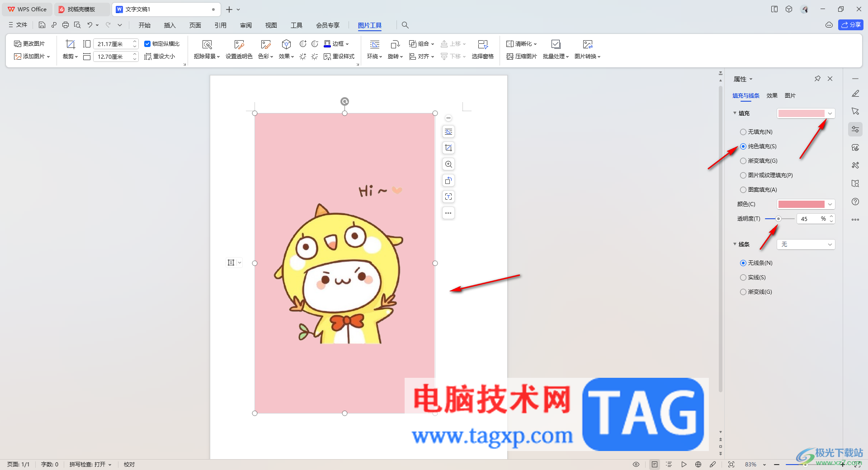The image size is (868, 470).
Task: Switch to the effects (效果) panel tab
Action: pos(772,96)
